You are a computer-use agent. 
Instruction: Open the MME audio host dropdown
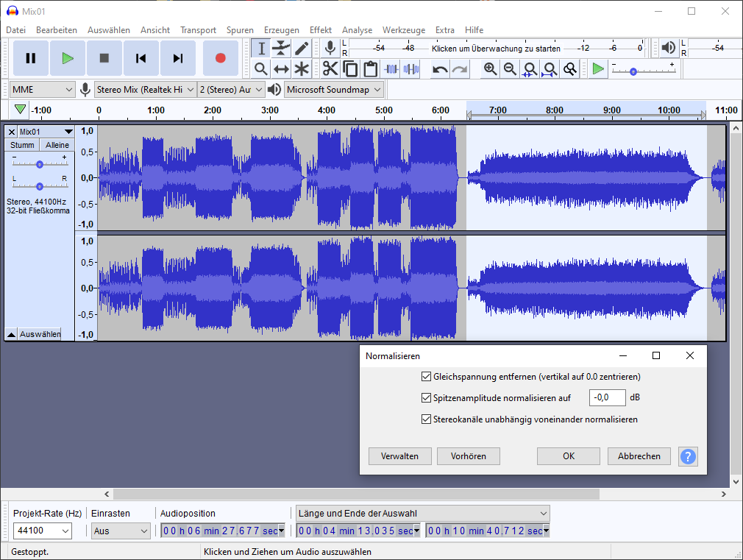43,90
